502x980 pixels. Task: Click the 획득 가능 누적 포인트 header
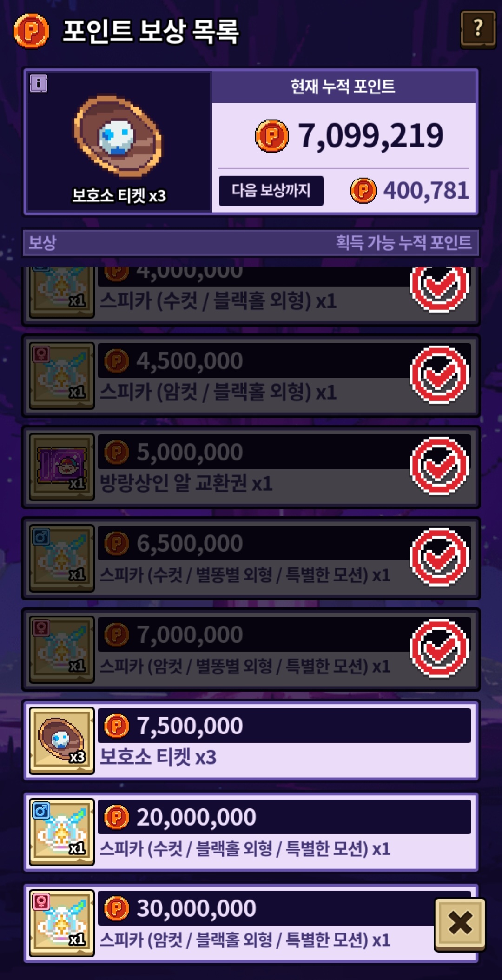click(403, 242)
